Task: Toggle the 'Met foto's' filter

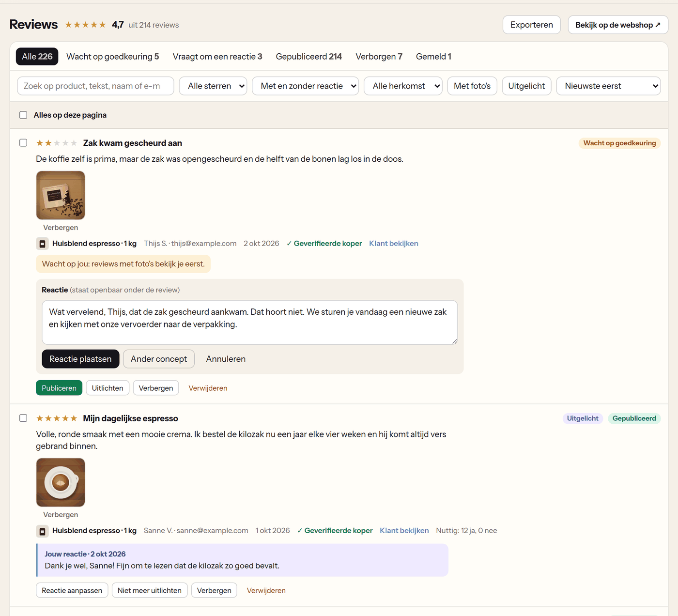Action: click(472, 86)
